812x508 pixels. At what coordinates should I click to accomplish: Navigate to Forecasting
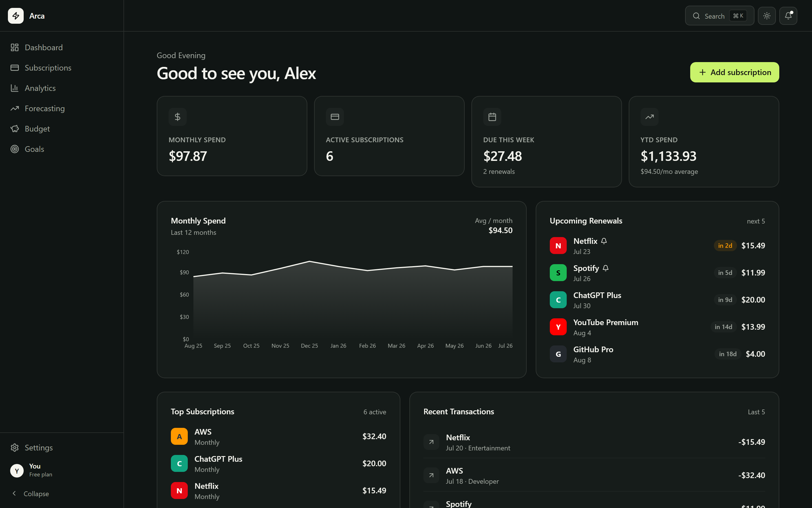pos(62,109)
